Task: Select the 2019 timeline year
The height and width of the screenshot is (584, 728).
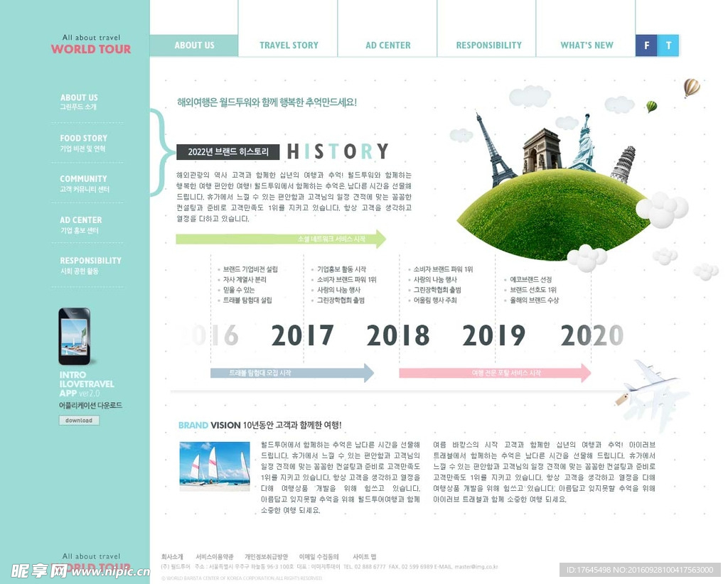Action: point(493,335)
